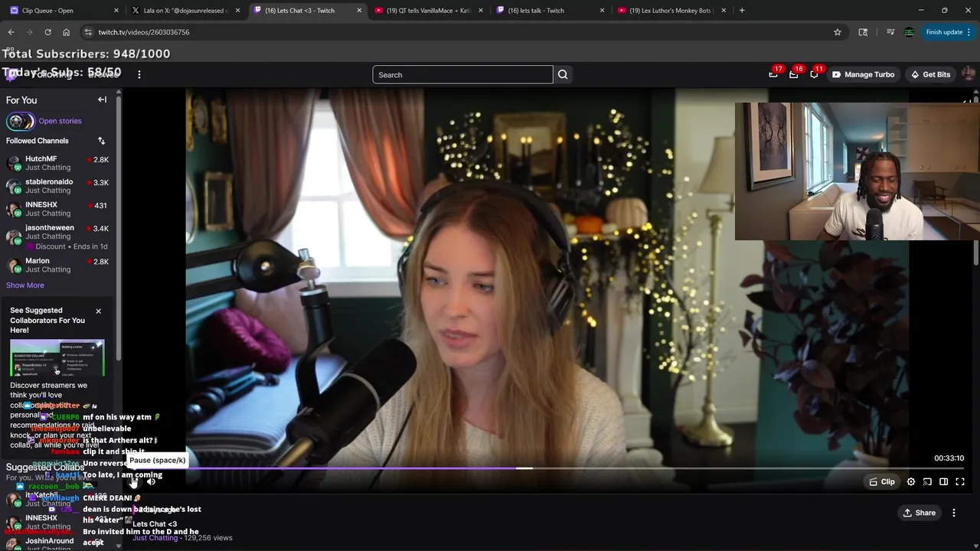Share the video via Share button
Screen dimensions: 980x551
tap(919, 513)
